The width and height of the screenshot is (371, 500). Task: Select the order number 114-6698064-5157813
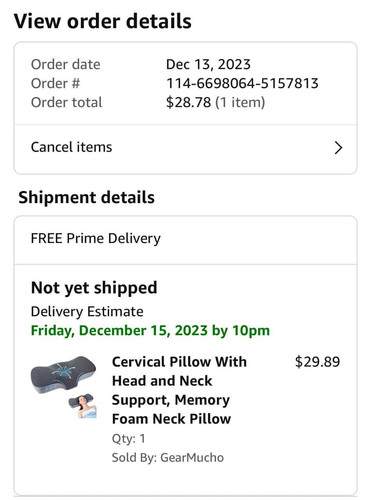pos(242,83)
